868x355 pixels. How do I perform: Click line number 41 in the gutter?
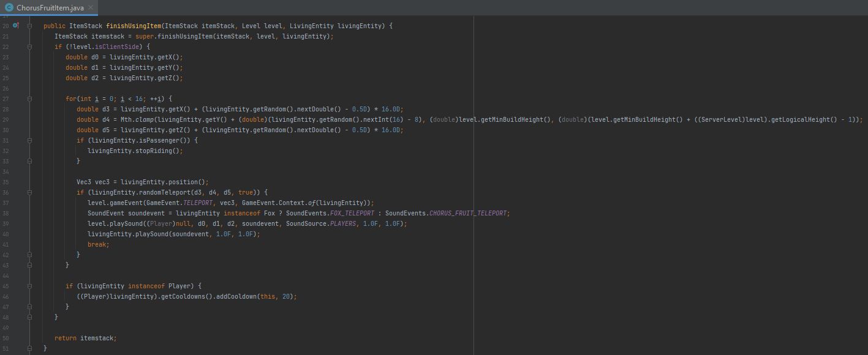point(6,244)
